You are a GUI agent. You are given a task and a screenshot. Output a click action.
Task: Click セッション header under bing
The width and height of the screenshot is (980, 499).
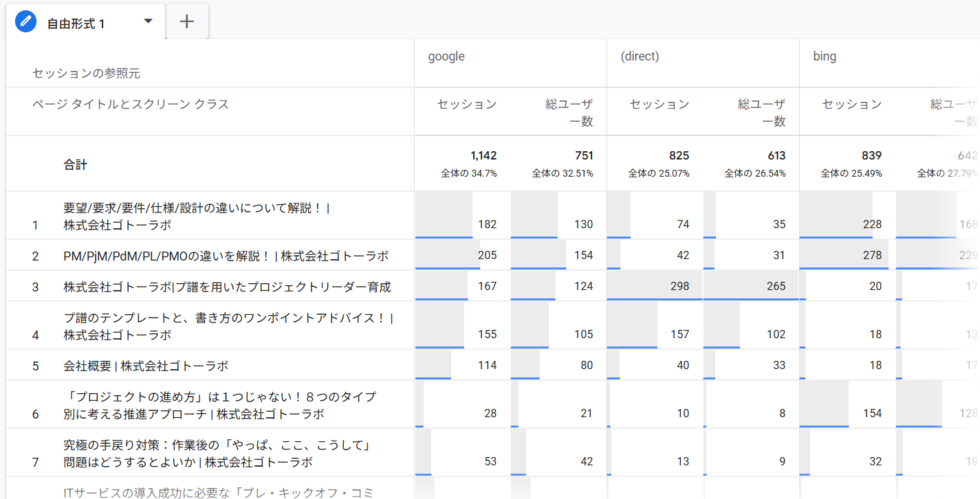point(852,104)
